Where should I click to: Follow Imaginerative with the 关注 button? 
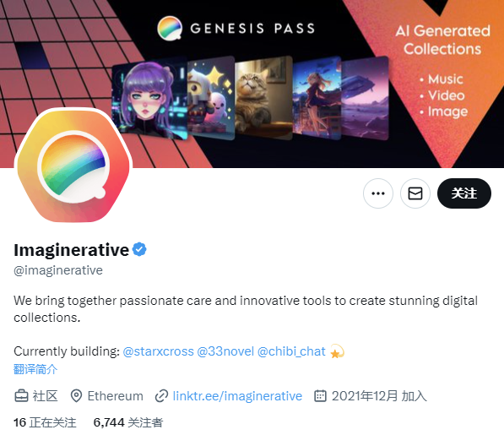click(x=463, y=193)
